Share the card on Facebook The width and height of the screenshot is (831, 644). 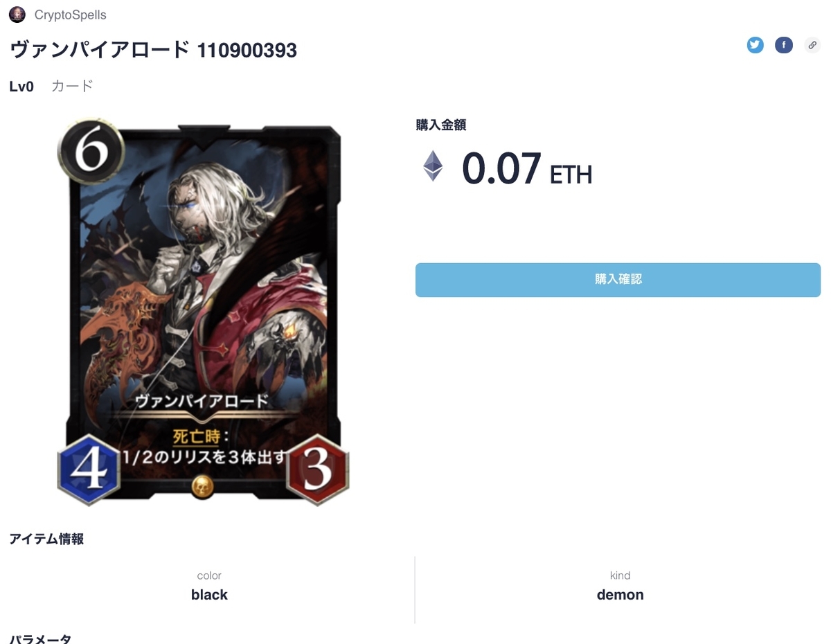[784, 46]
